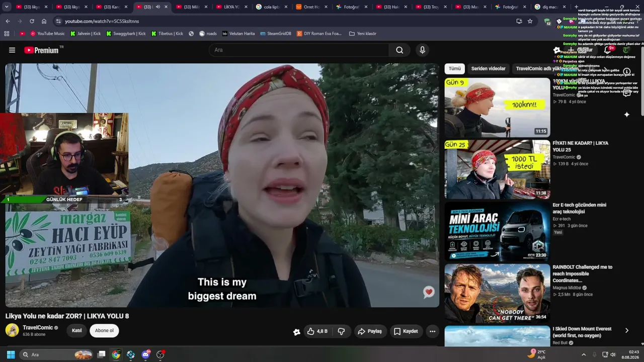The image size is (644, 362).
Task: Dislike the video with thumbs down
Action: 341,331
